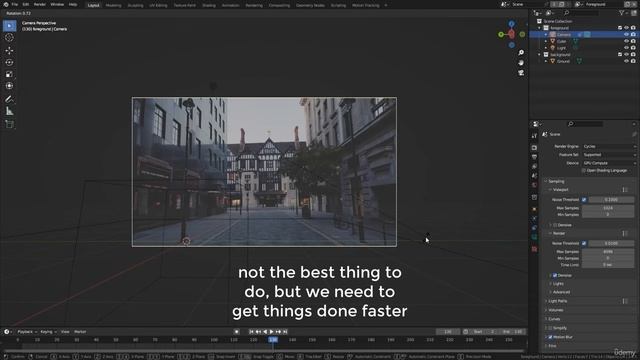Switch to the Shading workspace tab

pyautogui.click(x=209, y=5)
